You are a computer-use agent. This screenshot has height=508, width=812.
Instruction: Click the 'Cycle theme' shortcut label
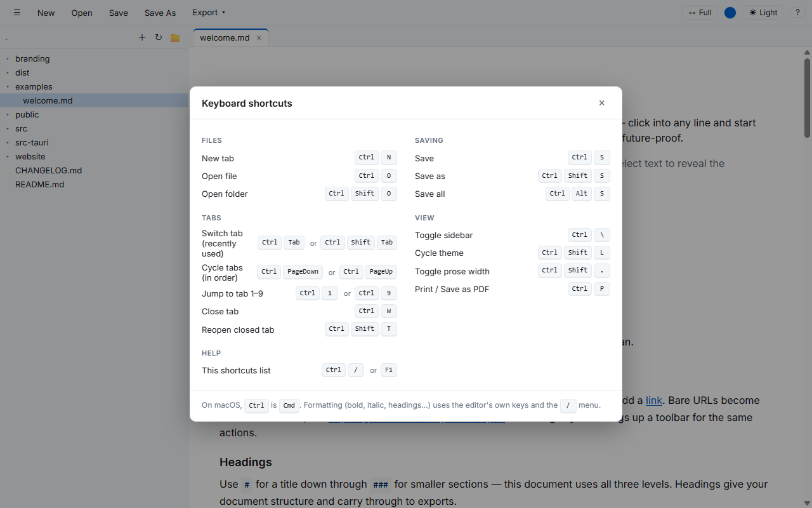click(439, 253)
